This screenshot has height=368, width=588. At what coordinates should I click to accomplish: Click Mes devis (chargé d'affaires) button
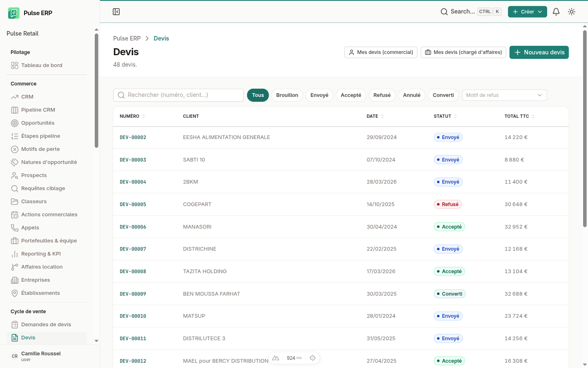[x=463, y=52]
